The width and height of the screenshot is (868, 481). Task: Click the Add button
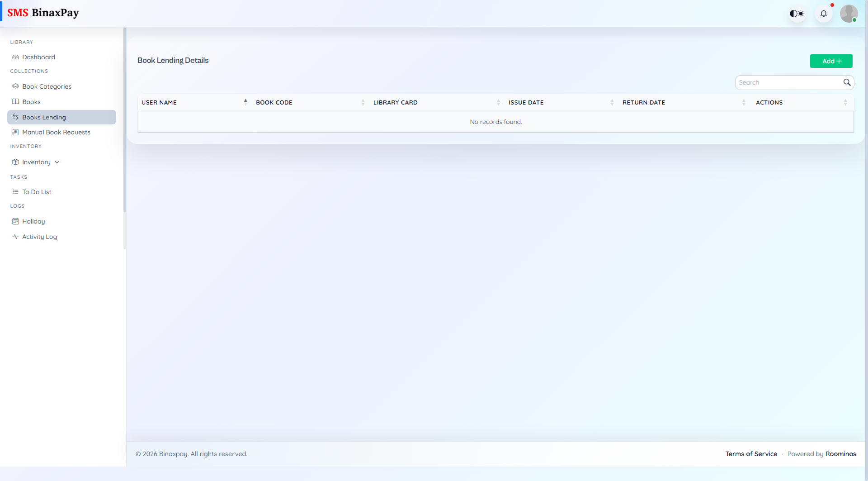tap(831, 61)
